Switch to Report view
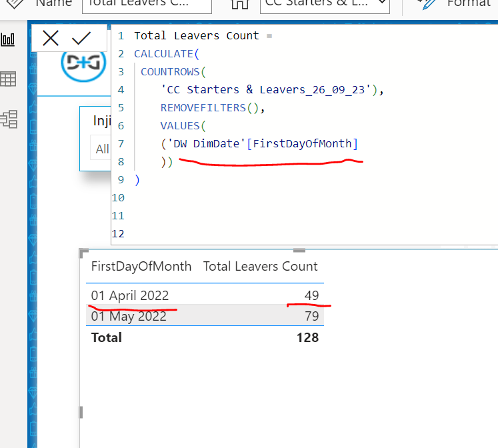The width and height of the screenshot is (498, 448). [x=8, y=40]
